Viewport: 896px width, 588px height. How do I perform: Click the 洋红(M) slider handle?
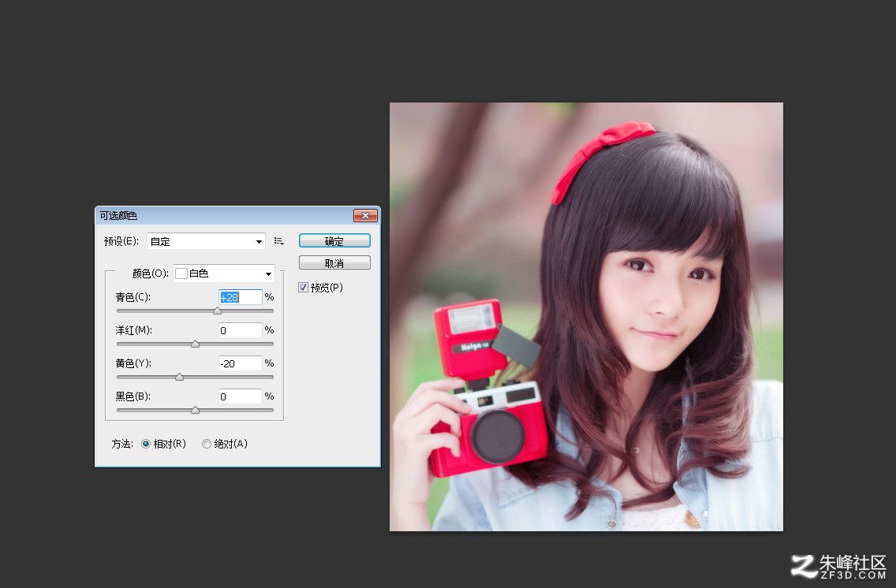click(x=196, y=344)
